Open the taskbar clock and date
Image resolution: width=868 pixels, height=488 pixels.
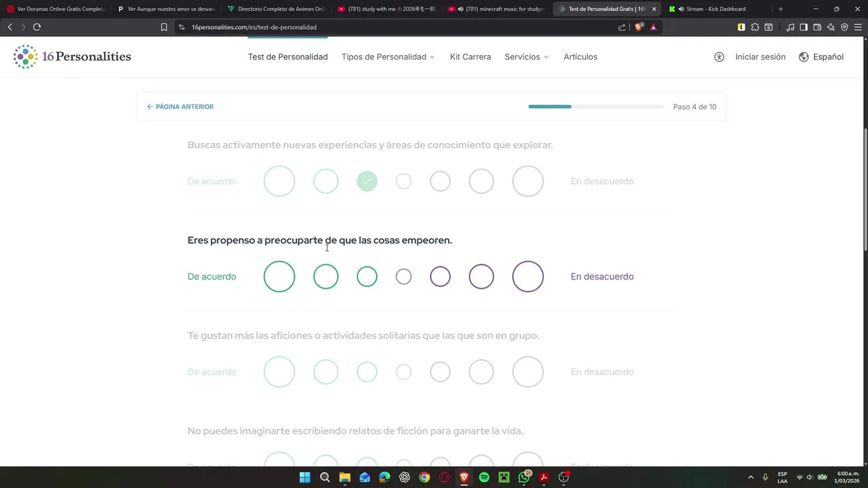[848, 477]
